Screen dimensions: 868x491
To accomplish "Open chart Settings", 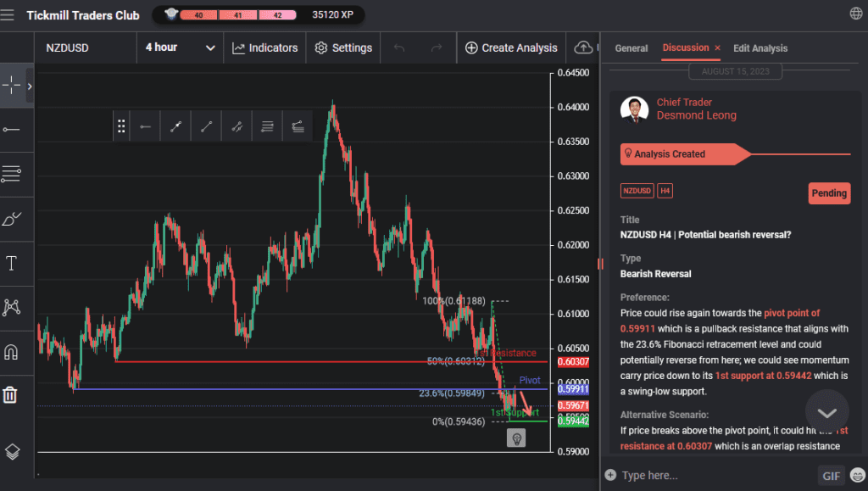I will point(343,48).
